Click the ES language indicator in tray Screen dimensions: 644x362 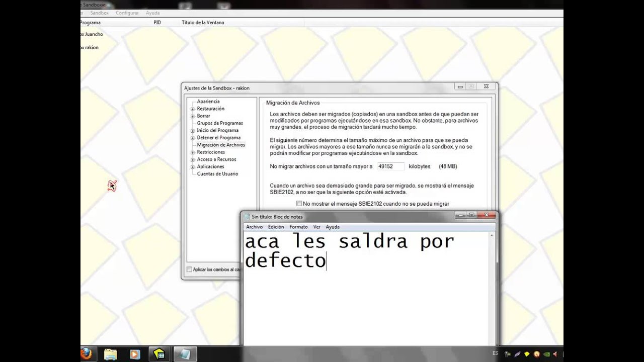[495, 353]
